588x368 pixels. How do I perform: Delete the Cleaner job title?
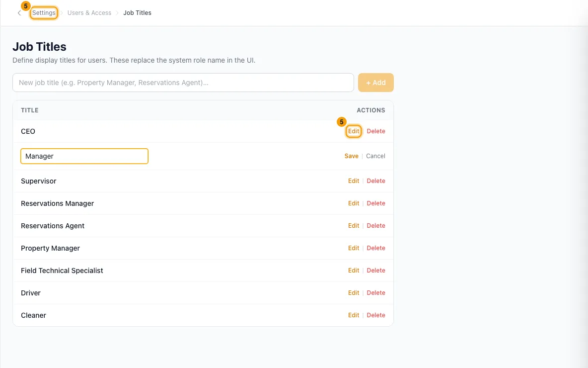pyautogui.click(x=376, y=315)
